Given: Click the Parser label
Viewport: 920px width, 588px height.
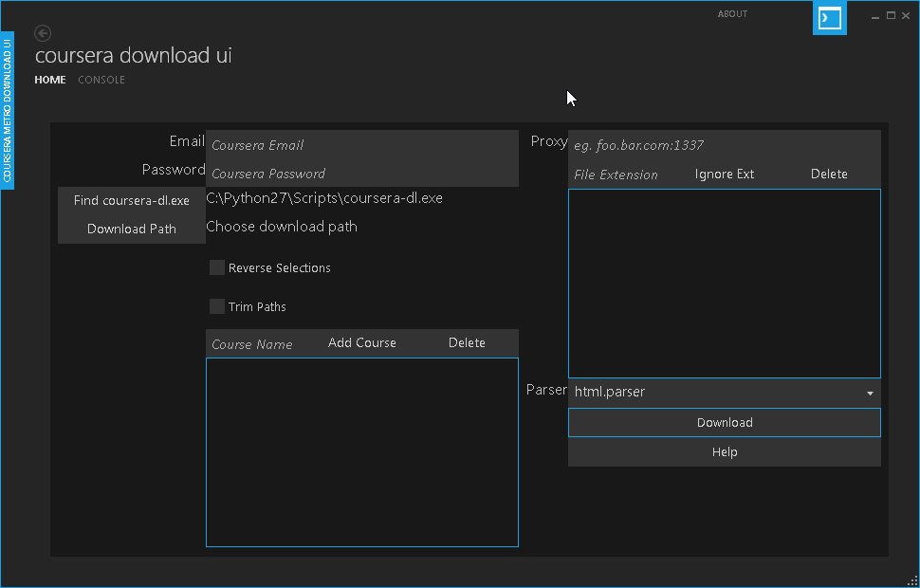Looking at the screenshot, I should point(546,390).
